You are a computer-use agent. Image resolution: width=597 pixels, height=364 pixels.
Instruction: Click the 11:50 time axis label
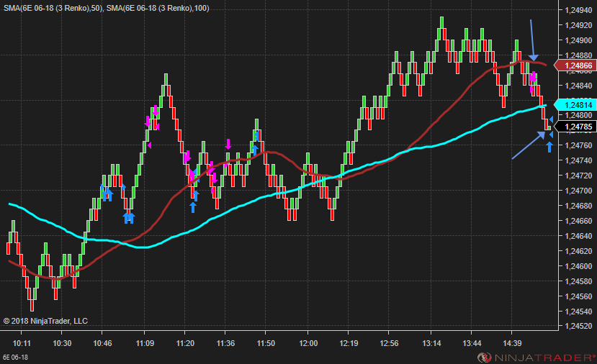pos(266,343)
